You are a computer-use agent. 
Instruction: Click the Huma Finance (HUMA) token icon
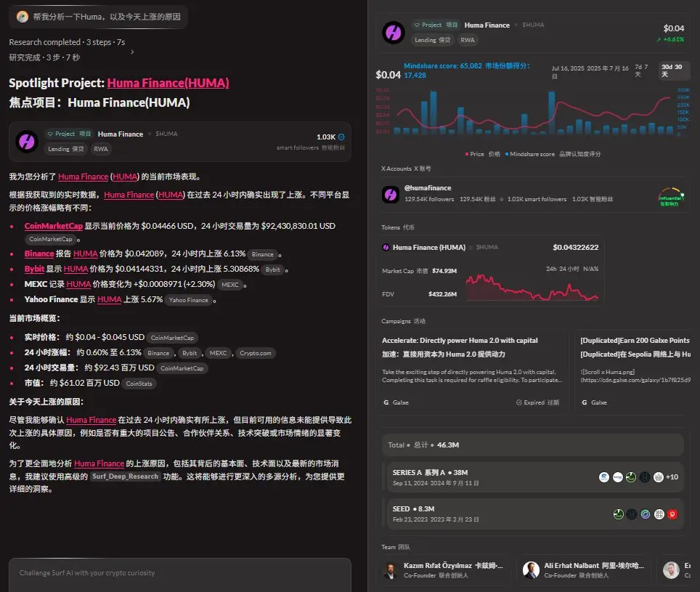pos(386,248)
